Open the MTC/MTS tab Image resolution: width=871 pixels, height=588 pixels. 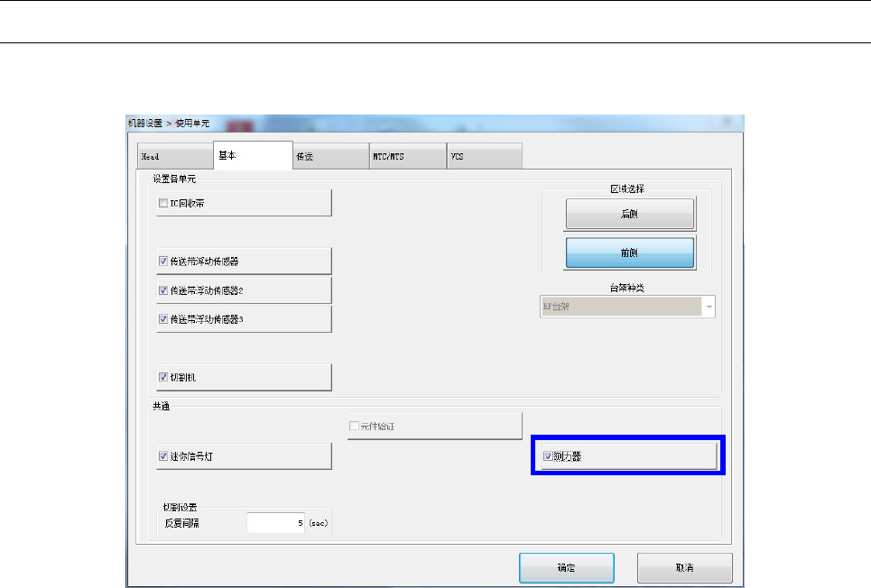[408, 157]
